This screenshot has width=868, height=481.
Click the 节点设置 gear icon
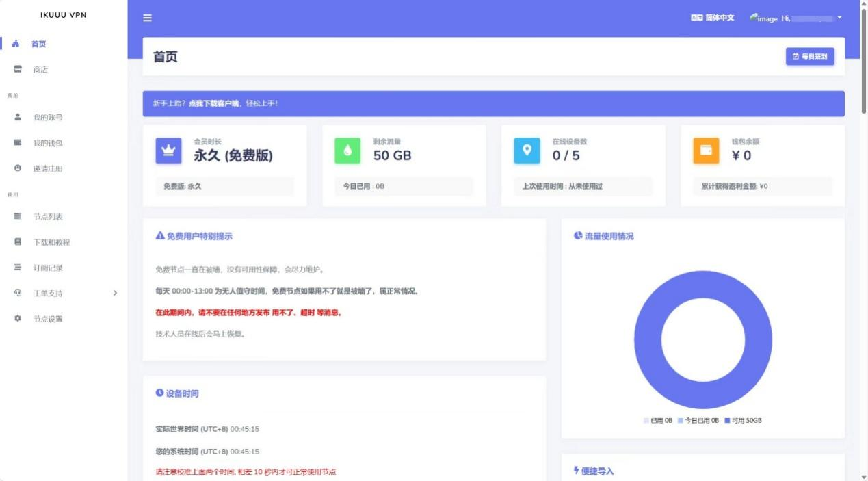coord(18,318)
